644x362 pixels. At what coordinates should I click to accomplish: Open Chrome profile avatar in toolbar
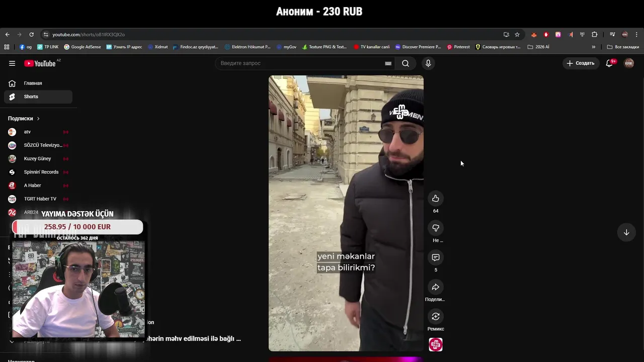click(625, 35)
